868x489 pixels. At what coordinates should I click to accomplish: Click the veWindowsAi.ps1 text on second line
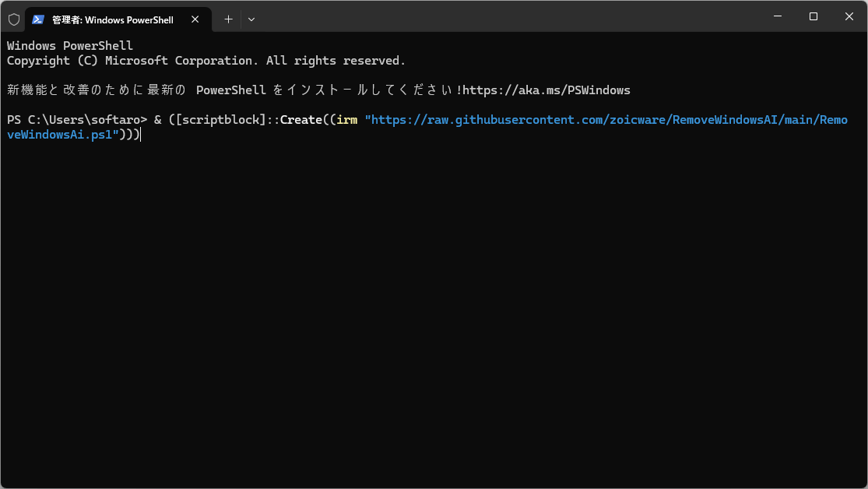click(x=62, y=135)
